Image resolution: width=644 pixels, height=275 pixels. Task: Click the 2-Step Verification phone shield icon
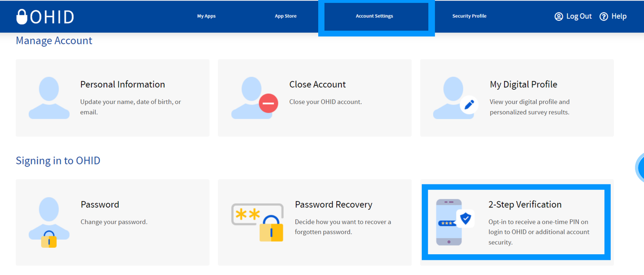(x=455, y=222)
